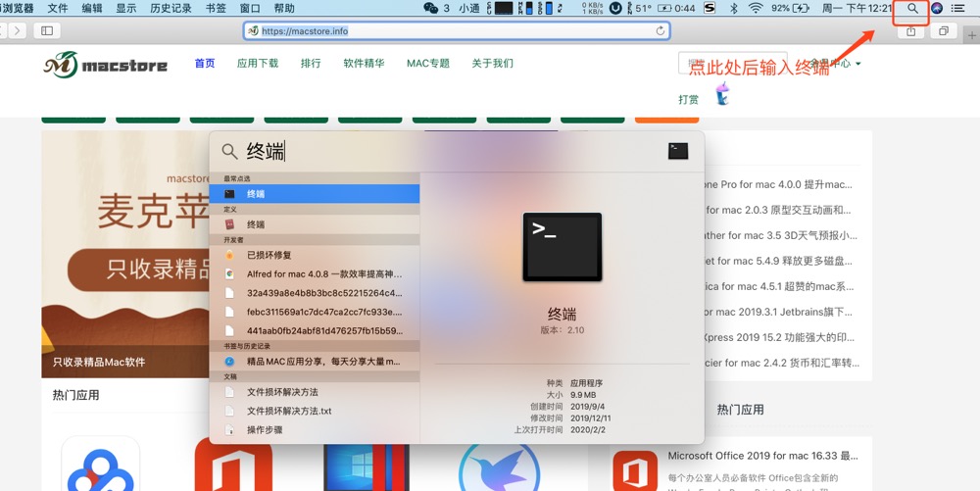
Task: Click the large Terminal preview icon
Action: pyautogui.click(x=562, y=247)
